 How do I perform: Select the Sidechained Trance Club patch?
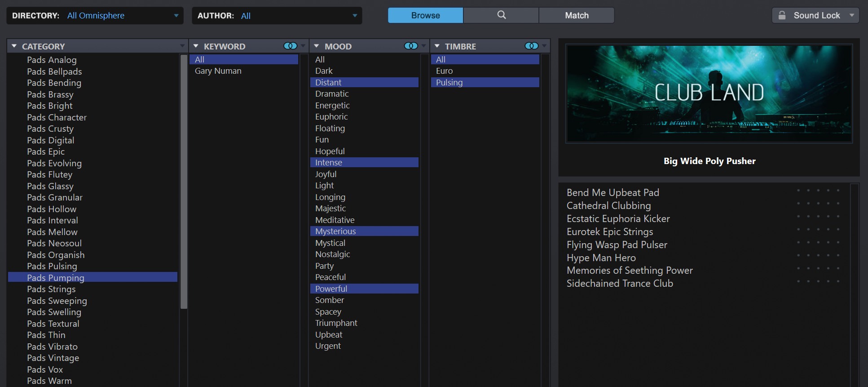point(620,284)
